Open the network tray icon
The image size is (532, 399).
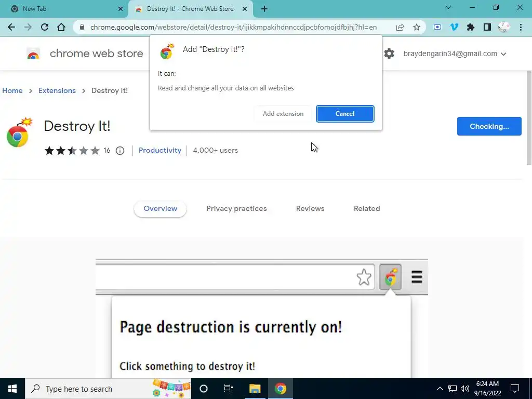(453, 389)
